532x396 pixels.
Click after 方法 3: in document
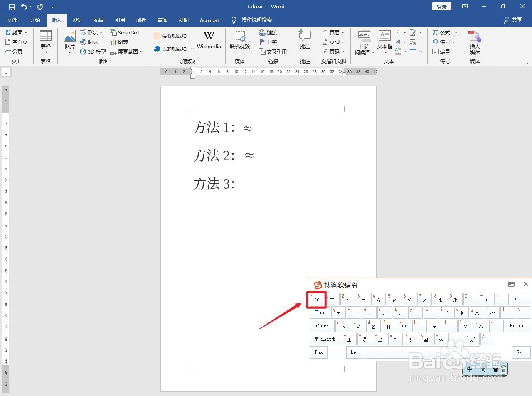click(238, 184)
